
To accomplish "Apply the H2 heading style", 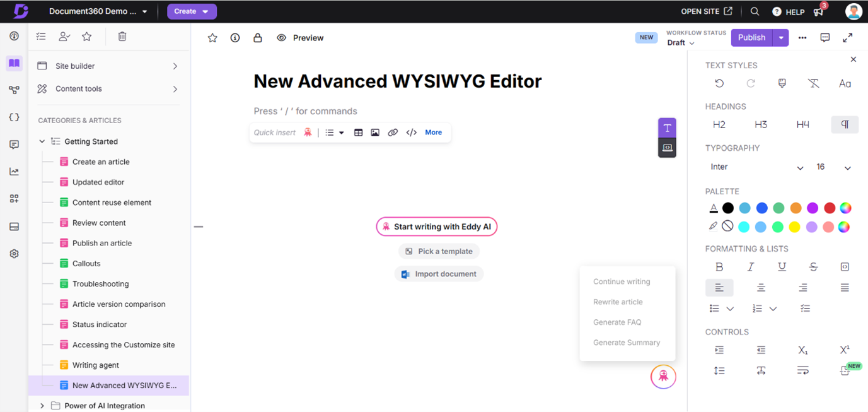I will [x=719, y=125].
